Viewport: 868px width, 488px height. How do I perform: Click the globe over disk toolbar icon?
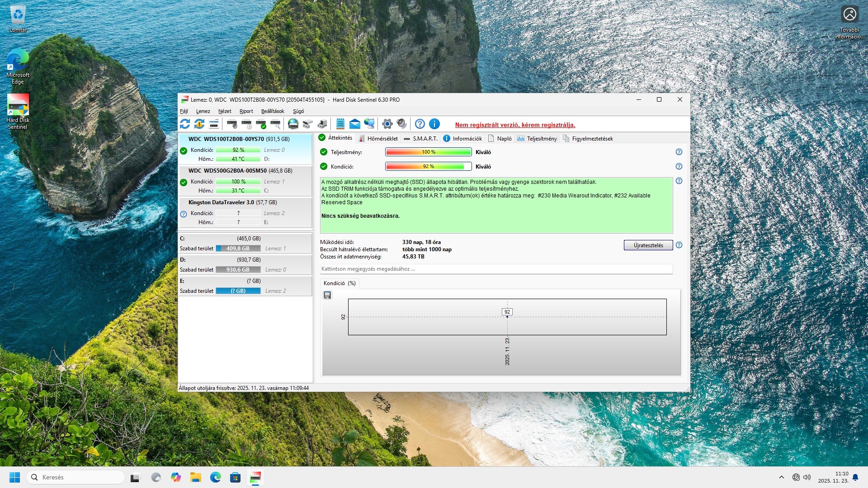[293, 124]
